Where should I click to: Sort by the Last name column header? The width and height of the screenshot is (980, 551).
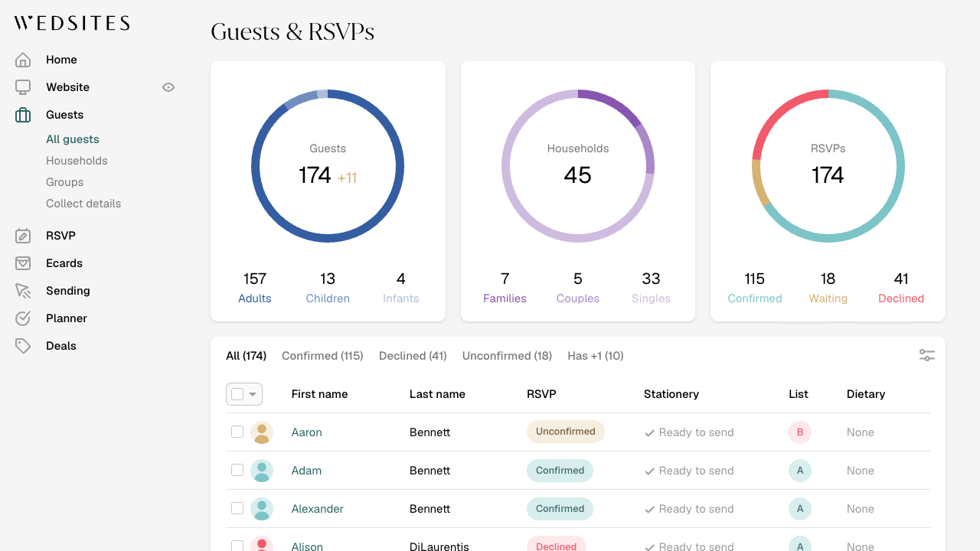point(437,394)
